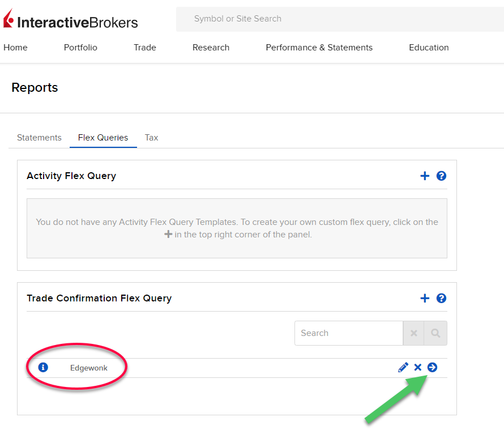Open help for Trade Confirmation Flex Query

pyautogui.click(x=441, y=298)
